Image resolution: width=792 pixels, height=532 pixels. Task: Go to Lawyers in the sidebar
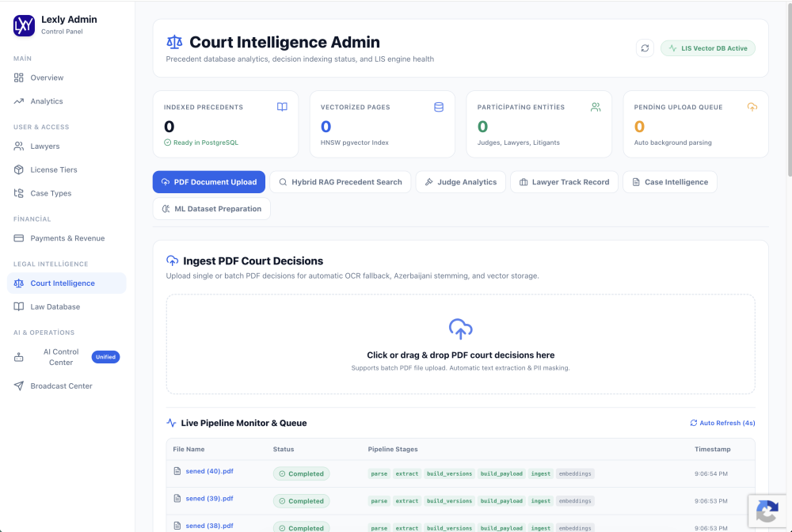(67, 146)
